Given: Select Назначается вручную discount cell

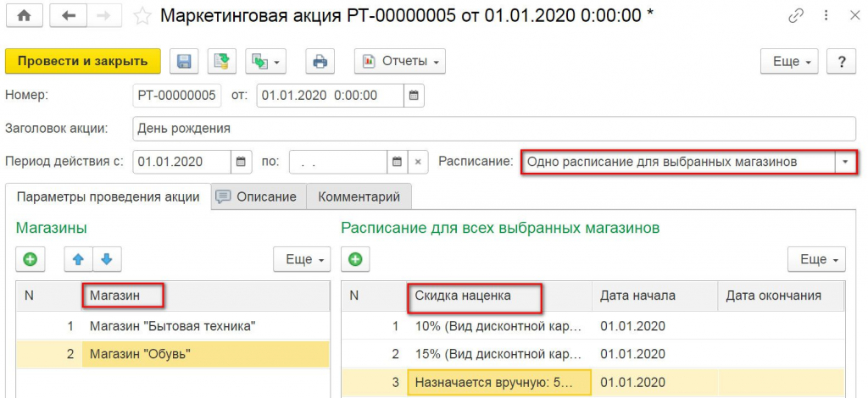Looking at the screenshot, I should (x=500, y=383).
